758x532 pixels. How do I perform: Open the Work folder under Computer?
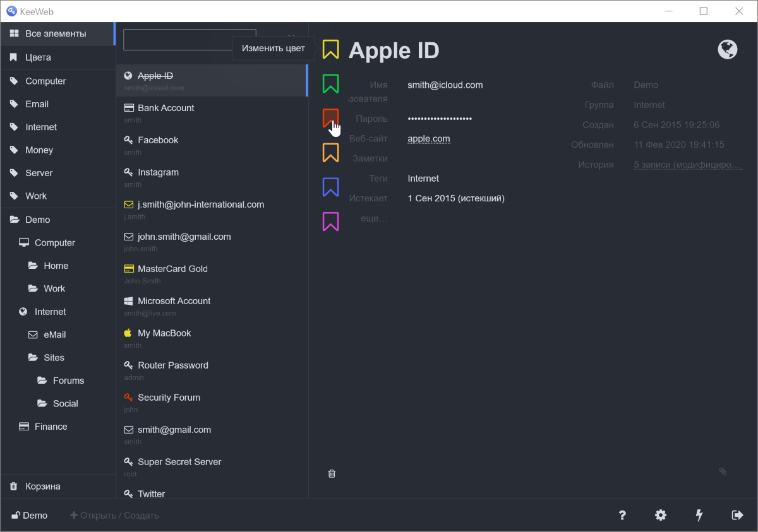click(57, 288)
